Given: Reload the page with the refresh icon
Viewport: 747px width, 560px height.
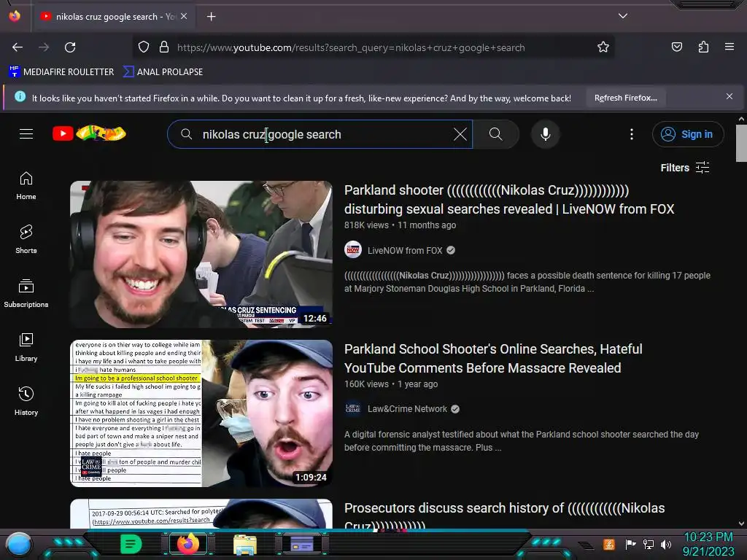Looking at the screenshot, I should [x=70, y=47].
